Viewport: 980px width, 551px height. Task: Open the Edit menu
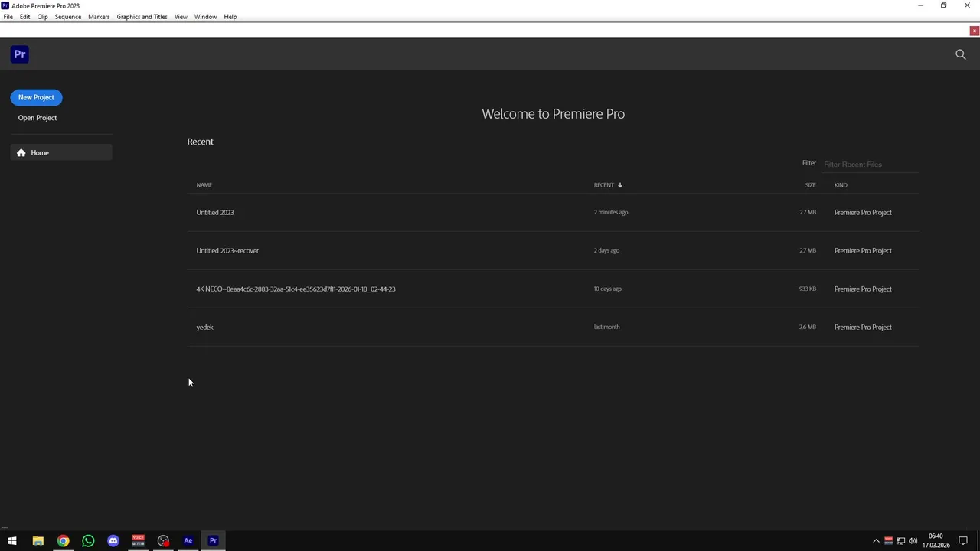point(24,17)
